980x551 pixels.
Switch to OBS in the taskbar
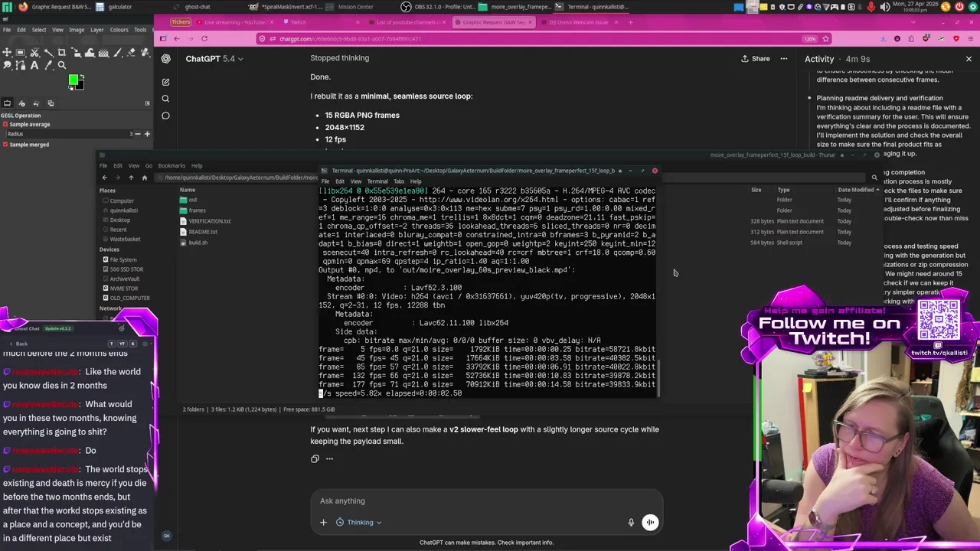click(x=439, y=7)
